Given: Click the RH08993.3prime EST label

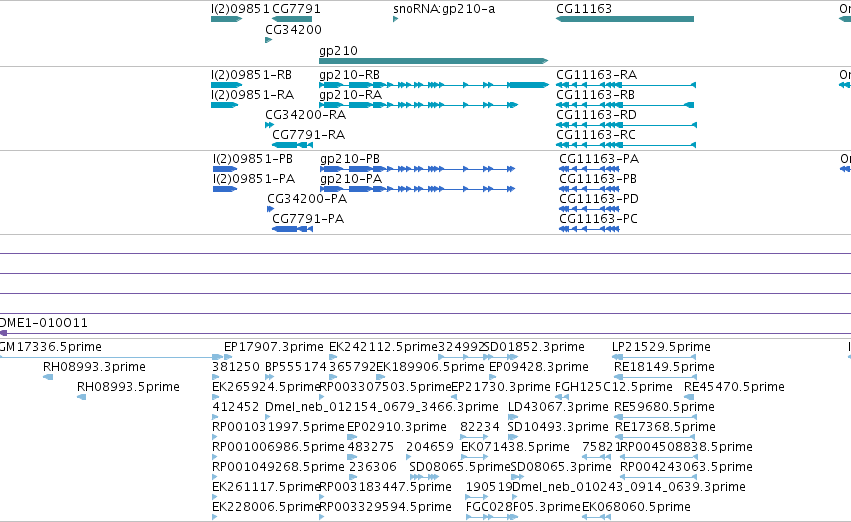Looking at the screenshot, I should [94, 367].
